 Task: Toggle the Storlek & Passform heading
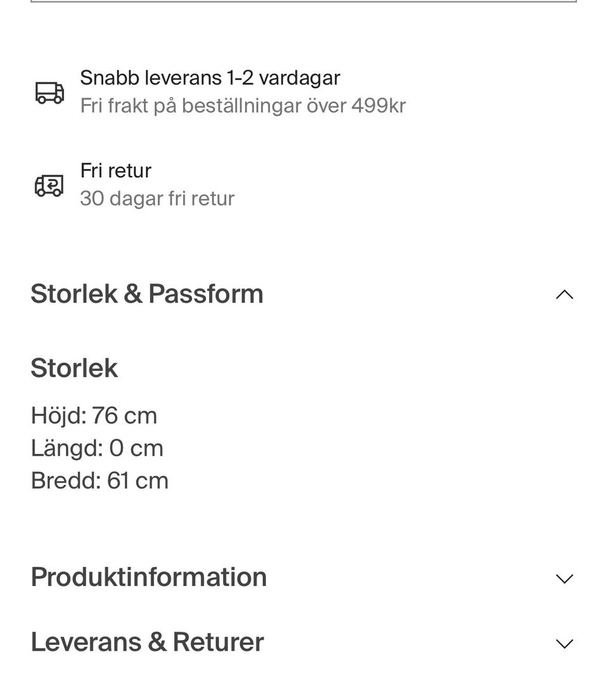[x=147, y=294]
